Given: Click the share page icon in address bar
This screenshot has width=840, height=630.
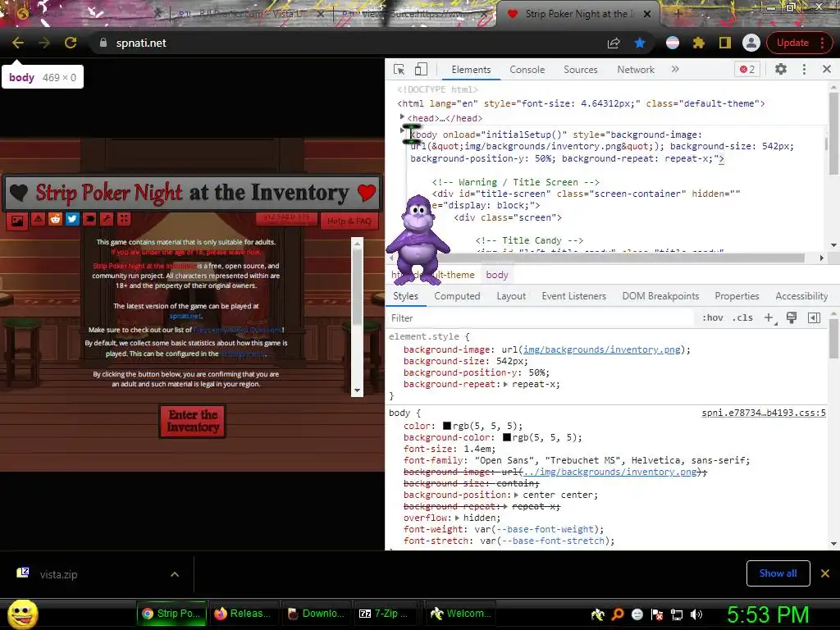Looking at the screenshot, I should (x=614, y=43).
